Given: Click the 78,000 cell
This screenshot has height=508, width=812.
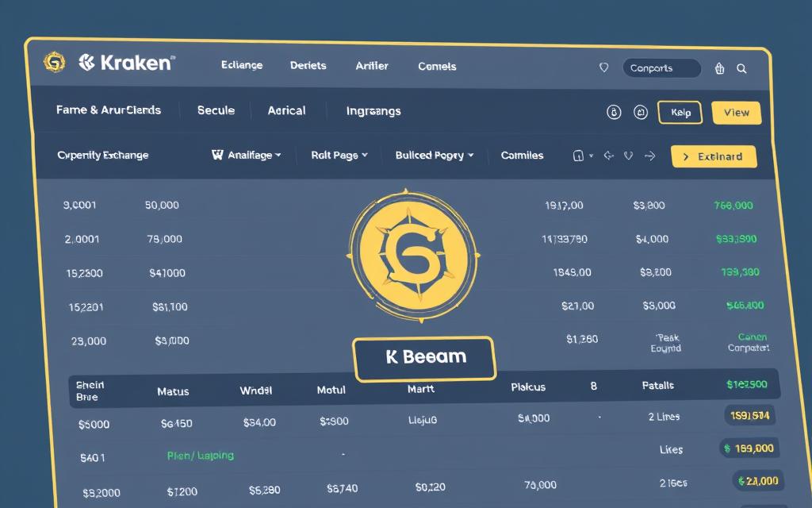Looking at the screenshot, I should pyautogui.click(x=164, y=239).
